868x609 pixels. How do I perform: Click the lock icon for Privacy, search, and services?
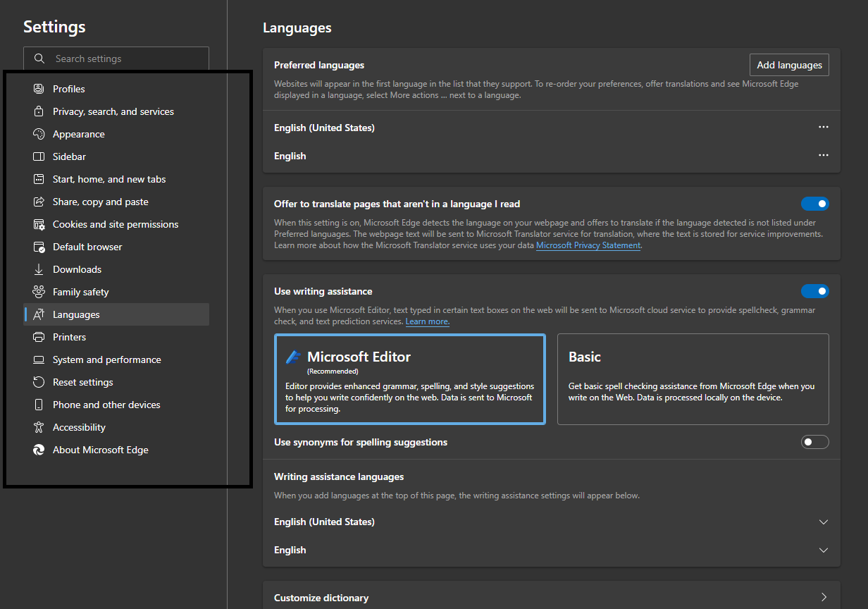pos(39,111)
